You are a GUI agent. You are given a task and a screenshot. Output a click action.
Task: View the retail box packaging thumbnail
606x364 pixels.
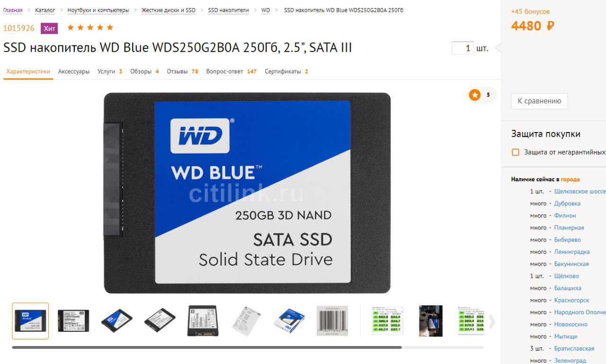pyautogui.click(x=289, y=321)
